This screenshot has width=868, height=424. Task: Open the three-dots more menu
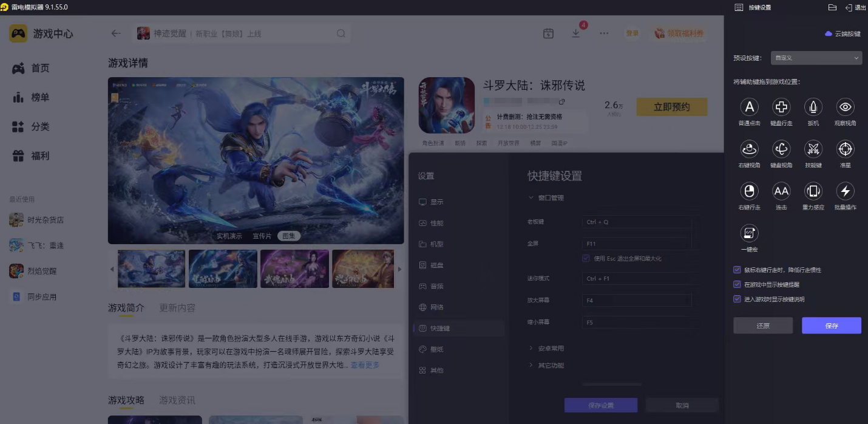(x=604, y=33)
